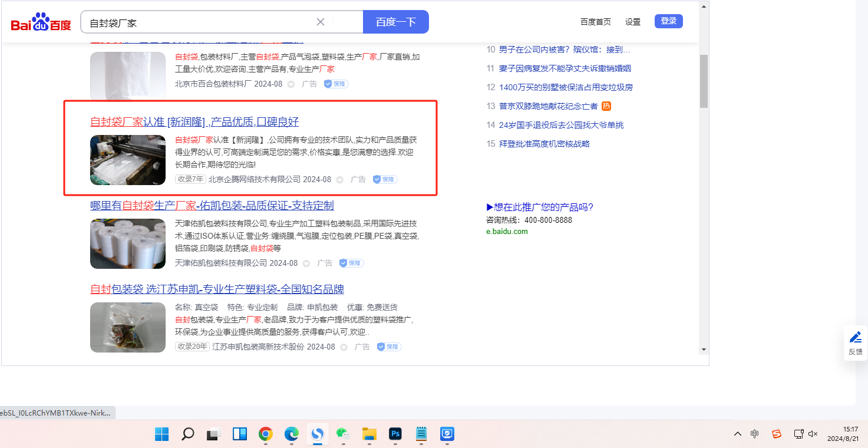868x448 pixels.
Task: Expand the hidden system tray icons chevron
Action: click(737, 434)
